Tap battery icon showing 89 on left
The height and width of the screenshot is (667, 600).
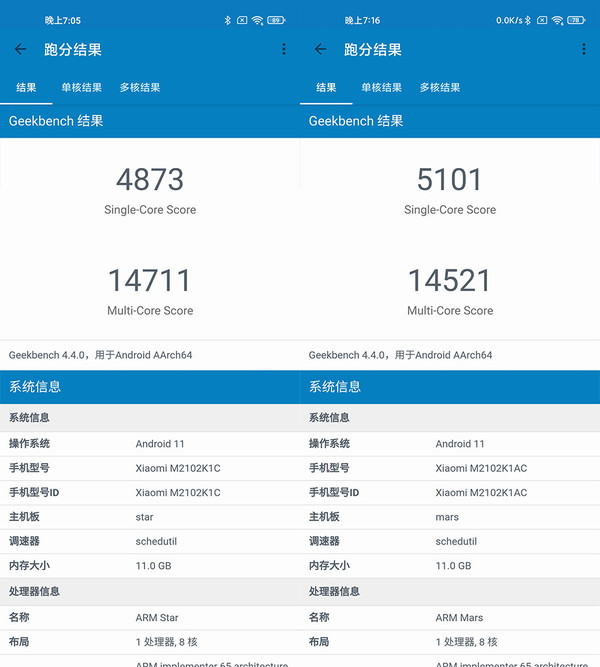(x=276, y=20)
